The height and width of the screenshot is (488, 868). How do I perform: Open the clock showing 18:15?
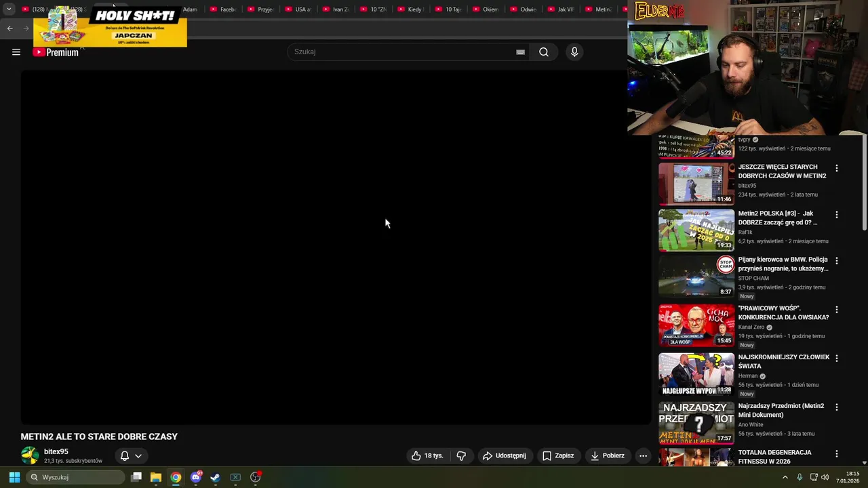click(847, 477)
